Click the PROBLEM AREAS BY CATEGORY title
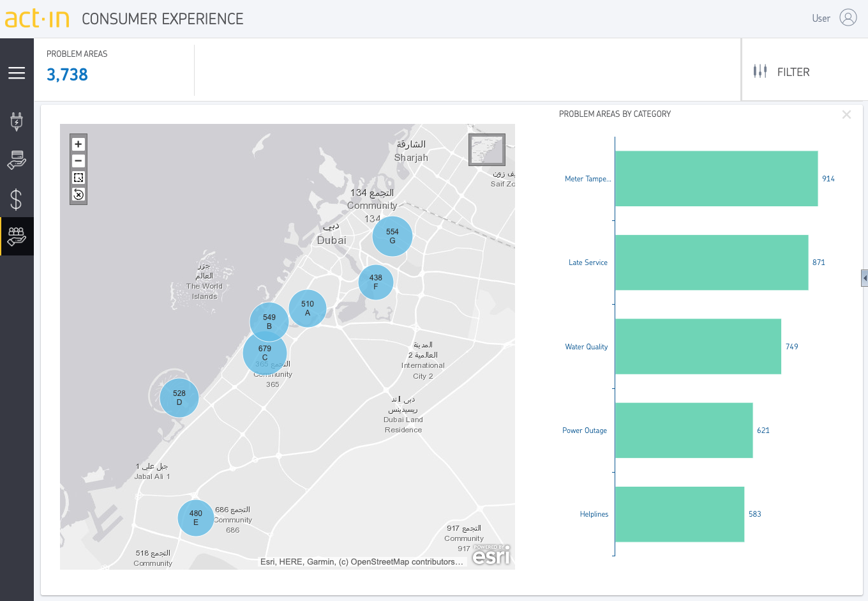The width and height of the screenshot is (868, 601). point(615,114)
